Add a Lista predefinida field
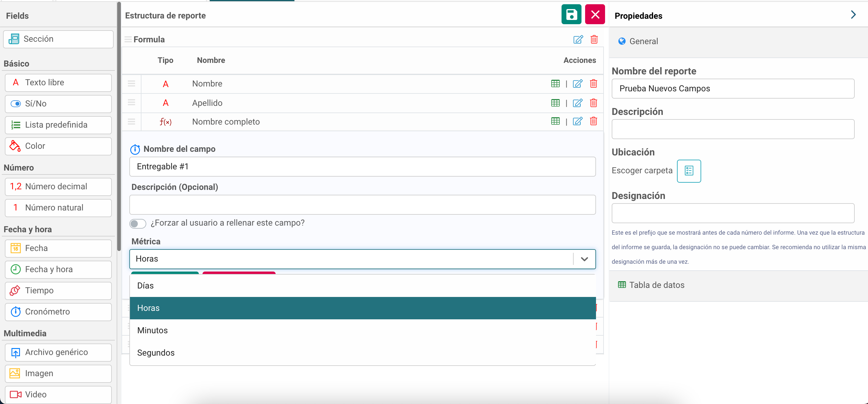The height and width of the screenshot is (404, 868). tap(58, 125)
